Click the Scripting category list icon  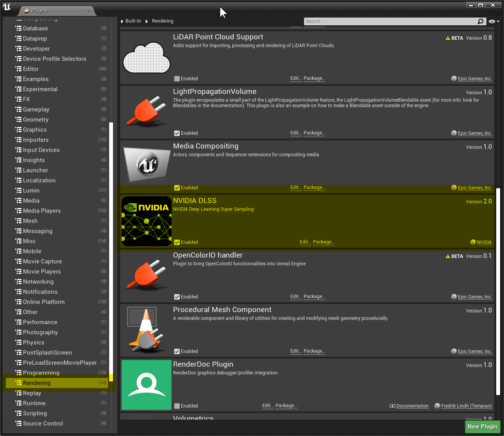click(18, 413)
